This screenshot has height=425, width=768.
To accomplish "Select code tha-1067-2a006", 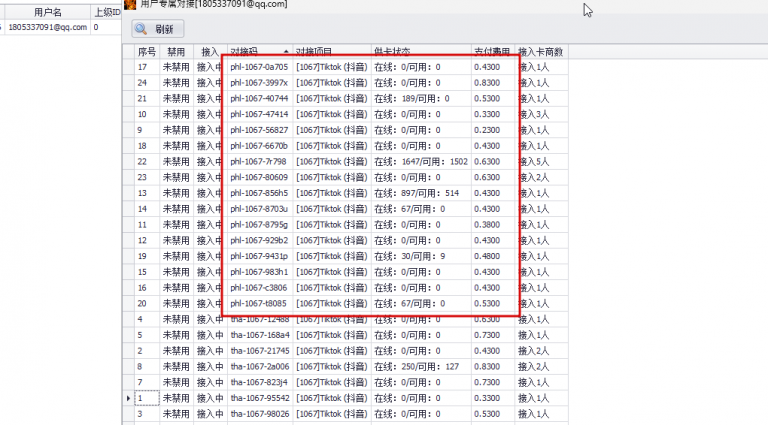I will (260, 367).
